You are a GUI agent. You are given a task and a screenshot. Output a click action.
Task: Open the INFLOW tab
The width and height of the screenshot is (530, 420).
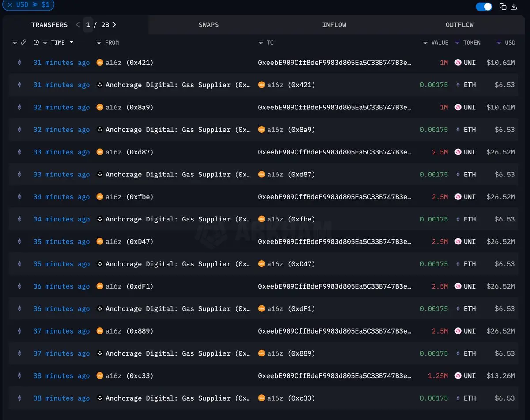334,25
